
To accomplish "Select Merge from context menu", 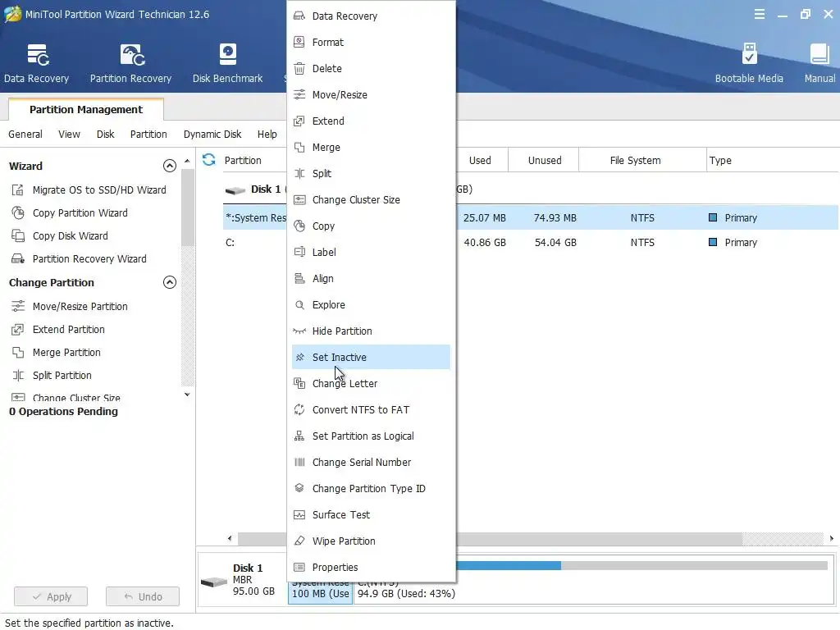I will pyautogui.click(x=372, y=148).
